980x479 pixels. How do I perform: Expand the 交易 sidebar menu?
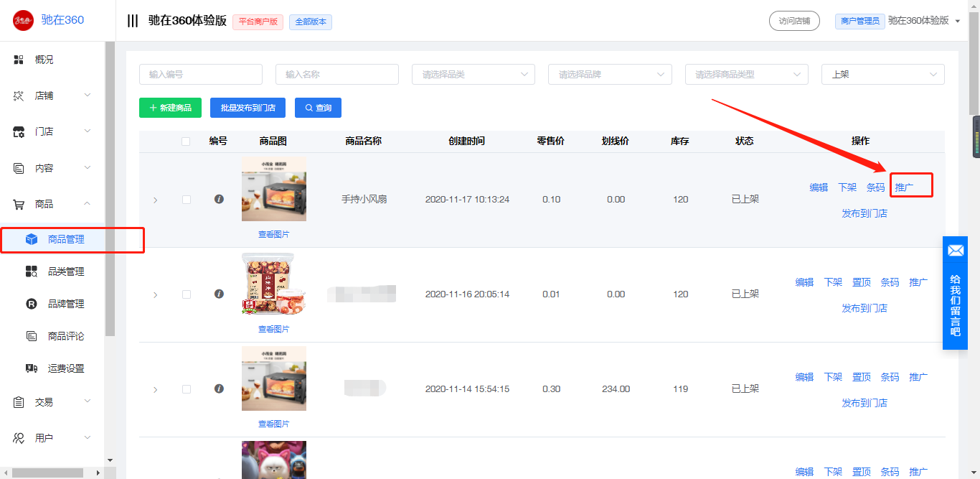88,402
